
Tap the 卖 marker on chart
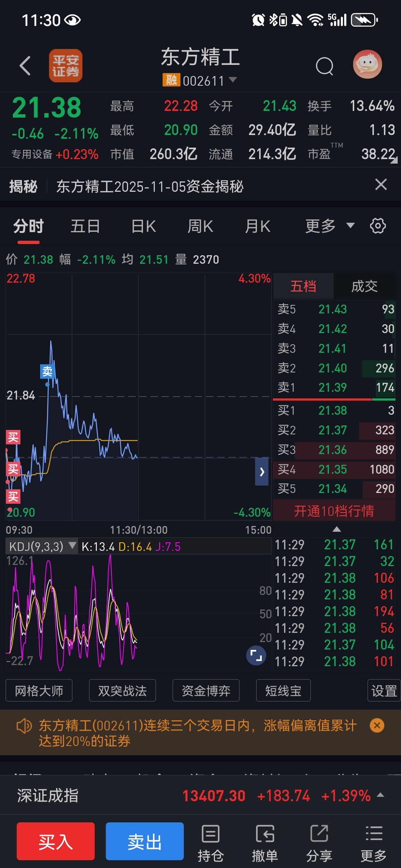(x=48, y=371)
